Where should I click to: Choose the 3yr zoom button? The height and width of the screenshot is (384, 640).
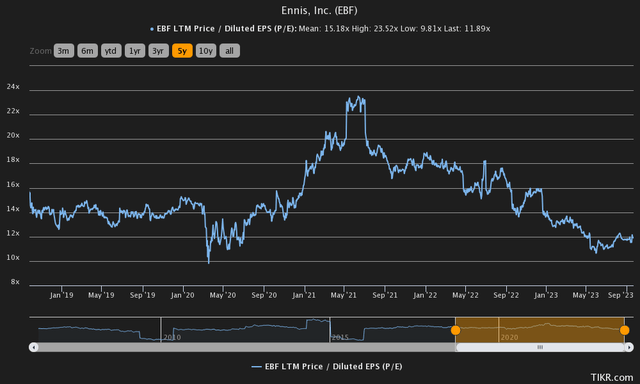coord(158,51)
